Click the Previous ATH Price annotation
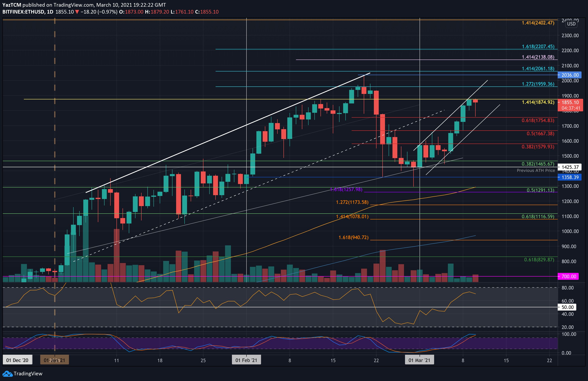Viewport: 588px width, 381px height. click(x=536, y=170)
